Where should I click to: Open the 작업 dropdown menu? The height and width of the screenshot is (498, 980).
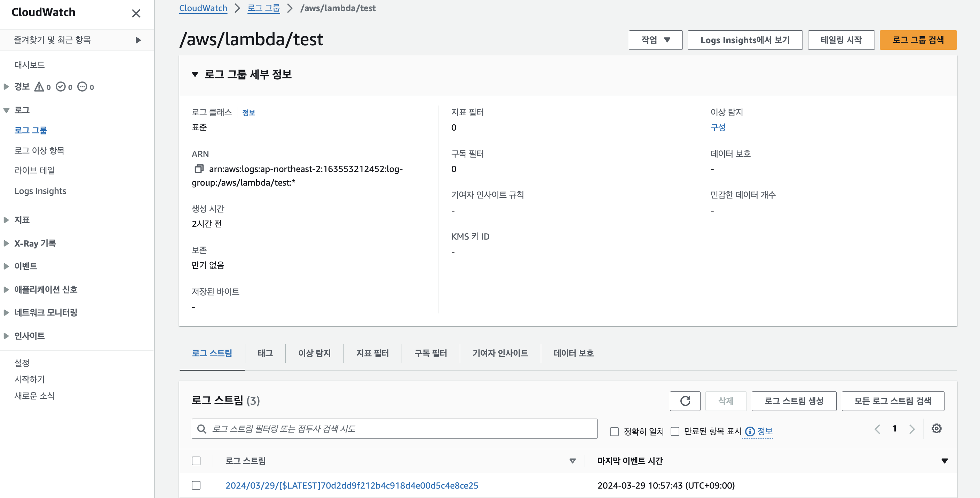pyautogui.click(x=655, y=40)
